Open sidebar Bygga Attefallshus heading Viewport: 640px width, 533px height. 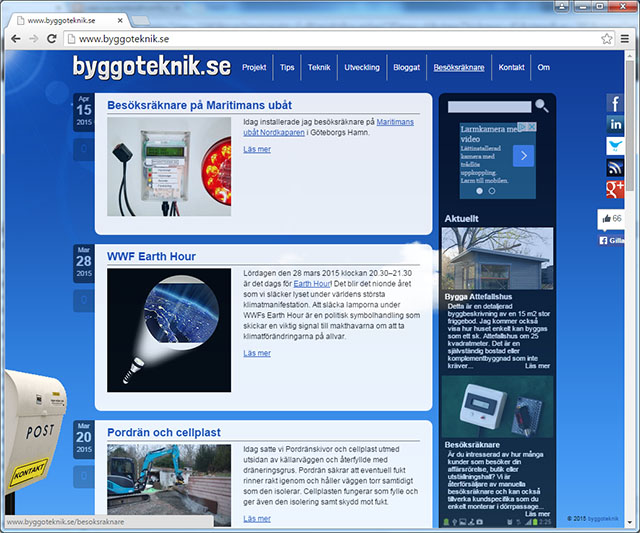478,297
